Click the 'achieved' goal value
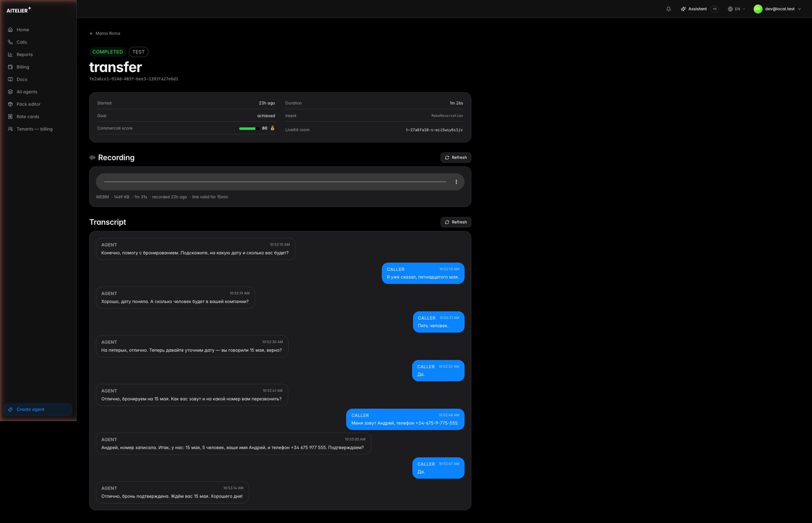This screenshot has width=812, height=523. pyautogui.click(x=266, y=116)
